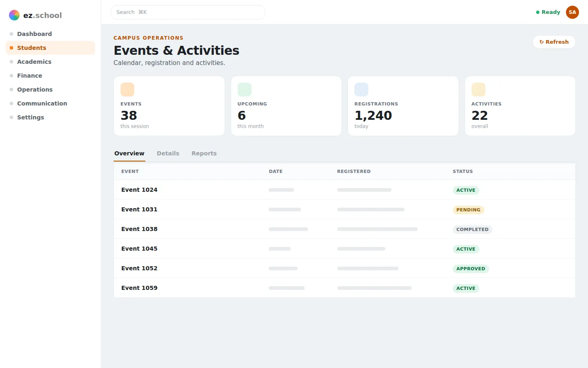588x368 pixels.
Task: Click the PENDING badge for Event 1031
Action: pos(468,210)
